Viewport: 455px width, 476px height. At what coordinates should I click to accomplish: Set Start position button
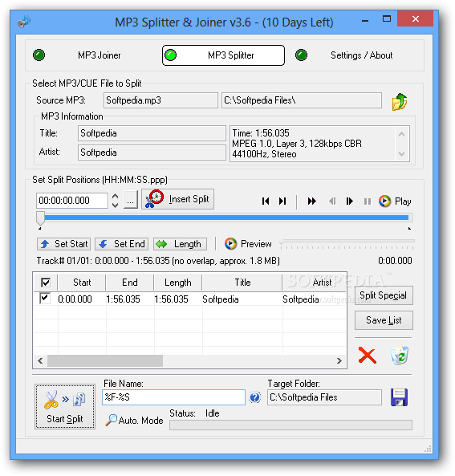tap(63, 244)
